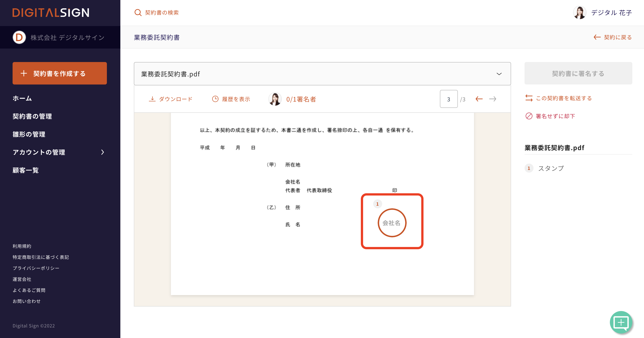Click the company D logo icon
Screen dimensions: 644x338
19,38
